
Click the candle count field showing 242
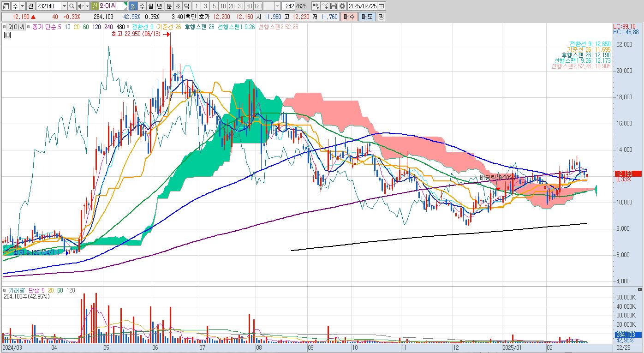(288, 6)
